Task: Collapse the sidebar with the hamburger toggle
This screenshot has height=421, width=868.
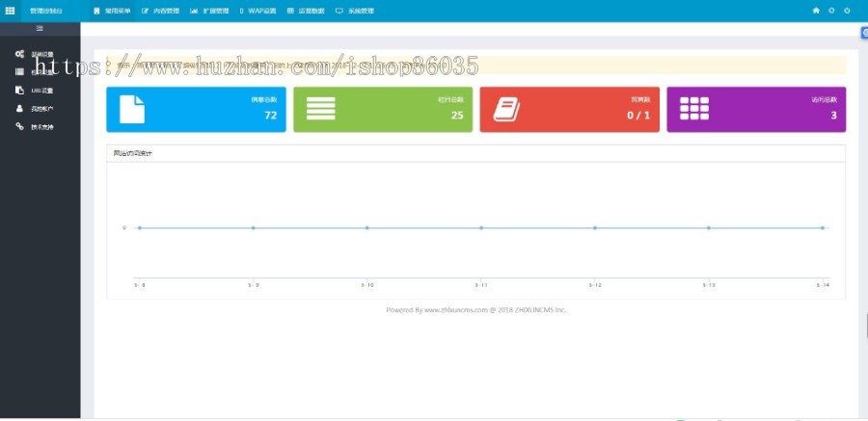Action: pos(40,28)
